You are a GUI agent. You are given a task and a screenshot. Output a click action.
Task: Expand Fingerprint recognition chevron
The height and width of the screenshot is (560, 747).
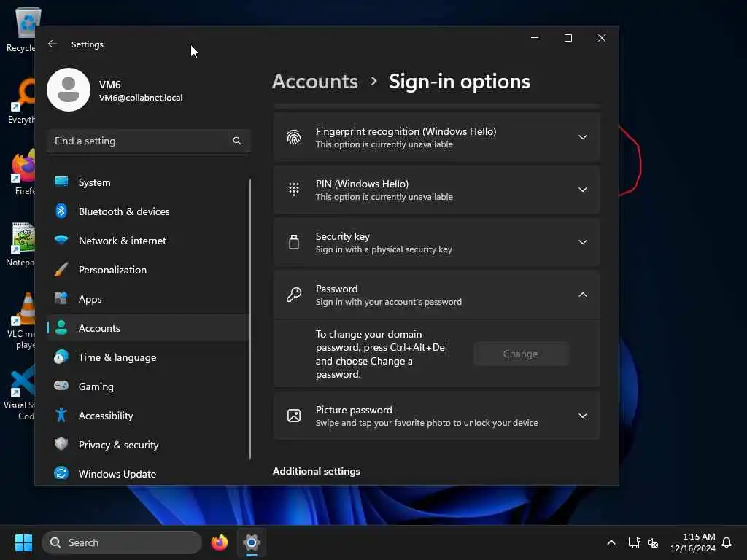click(583, 137)
